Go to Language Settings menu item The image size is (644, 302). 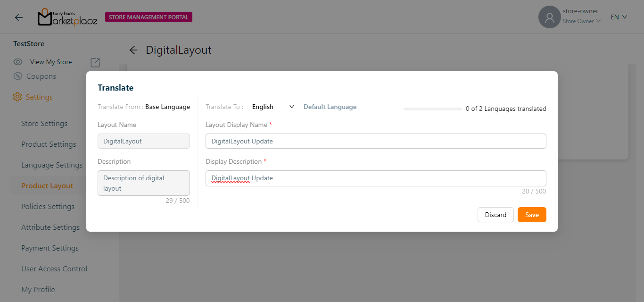(52, 165)
